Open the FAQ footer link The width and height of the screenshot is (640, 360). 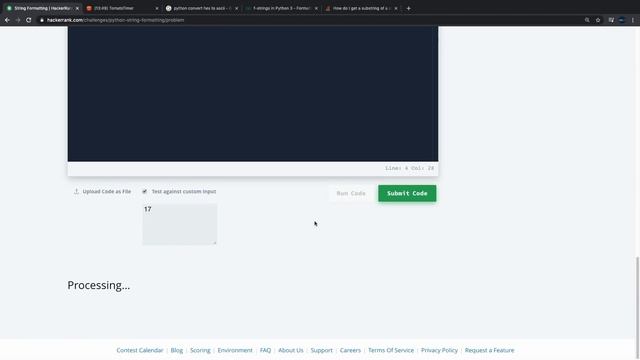[x=265, y=350]
